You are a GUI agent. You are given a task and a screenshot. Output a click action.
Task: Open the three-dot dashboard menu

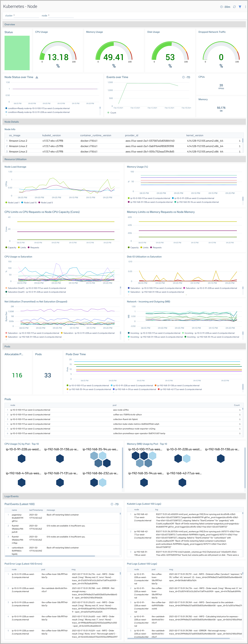(245, 7)
